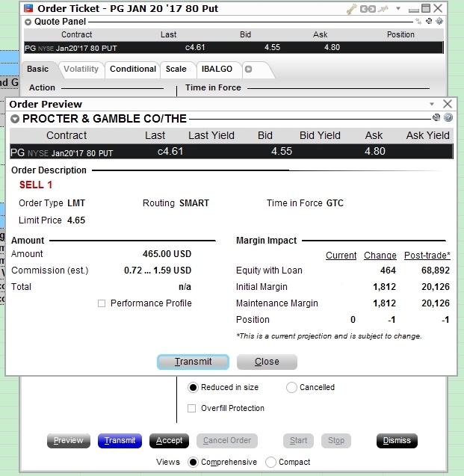The height and width of the screenshot is (476, 464).
Task: Collapse the Quote Panel section
Action: coord(28,22)
